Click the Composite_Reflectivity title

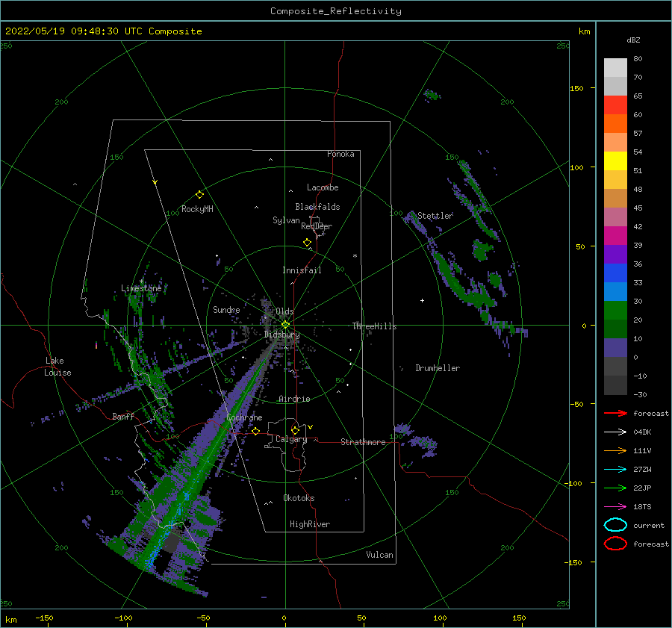[335, 11]
